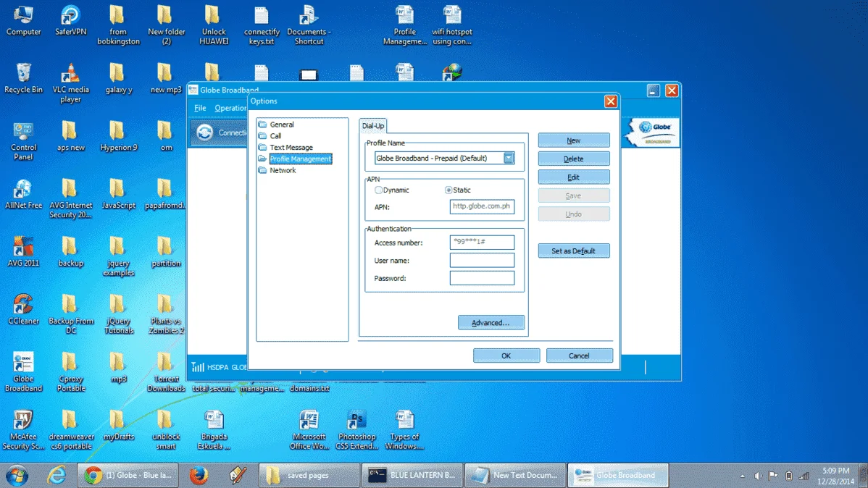Viewport: 868px width, 488px height.
Task: Open Text Message settings in tree
Action: (291, 148)
